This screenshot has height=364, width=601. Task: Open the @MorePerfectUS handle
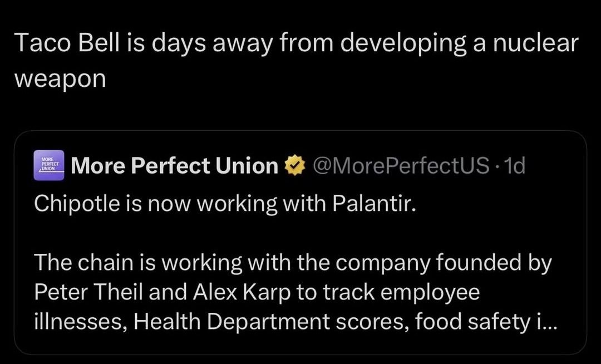(401, 165)
